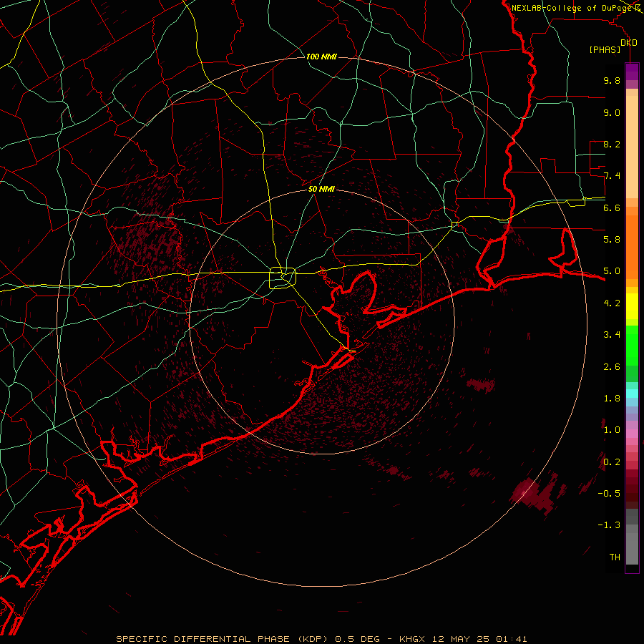Viewport: 644px width, 644px height.
Task: Click the 1.8 value on the color scale
Action: 612,399
